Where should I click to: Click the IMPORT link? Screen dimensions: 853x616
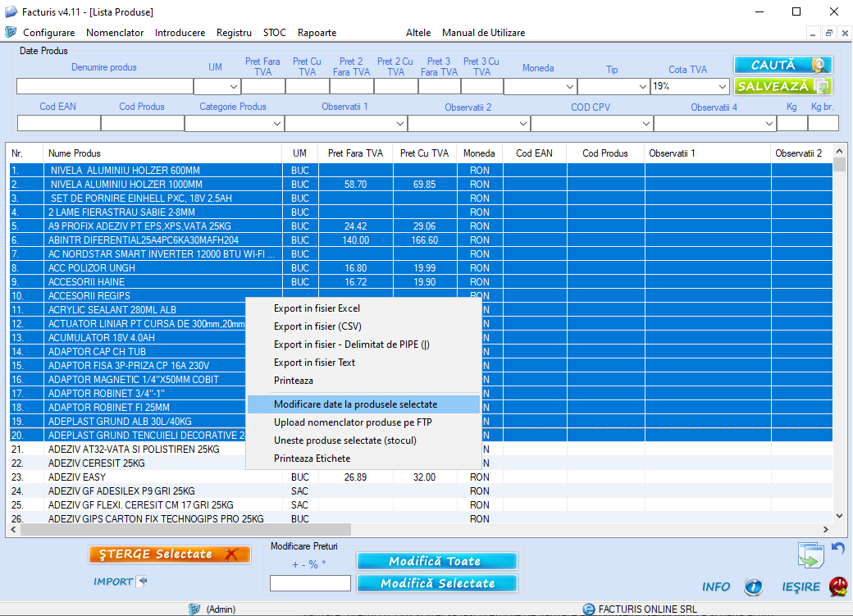click(x=112, y=582)
